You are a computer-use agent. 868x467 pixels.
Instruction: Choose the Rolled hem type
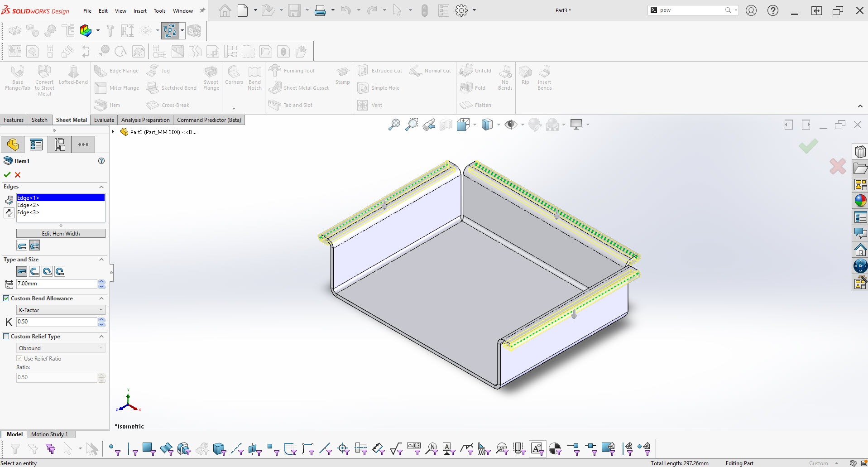pos(59,271)
